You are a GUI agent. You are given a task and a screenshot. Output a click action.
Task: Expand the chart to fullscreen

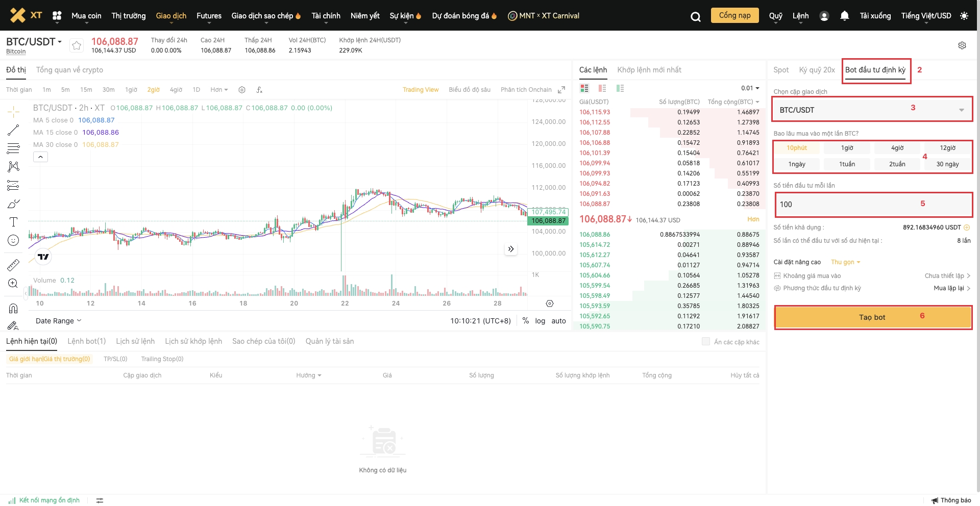coord(561,90)
